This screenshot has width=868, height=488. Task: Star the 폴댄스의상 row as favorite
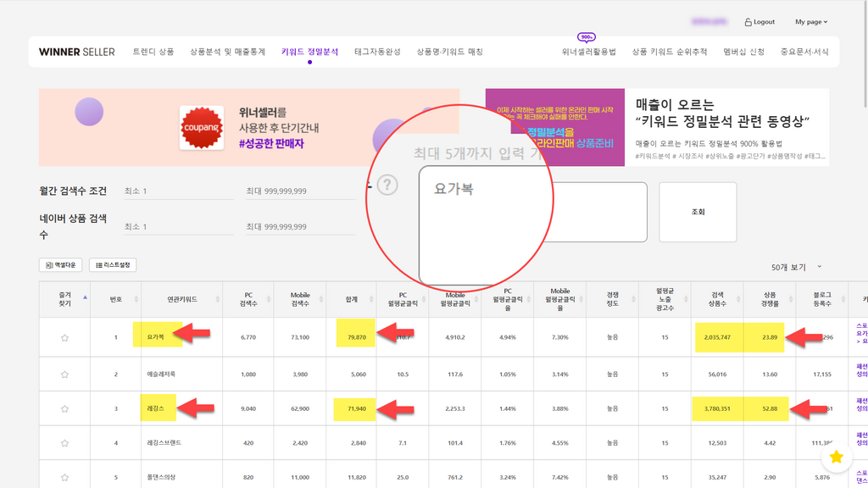point(64,478)
